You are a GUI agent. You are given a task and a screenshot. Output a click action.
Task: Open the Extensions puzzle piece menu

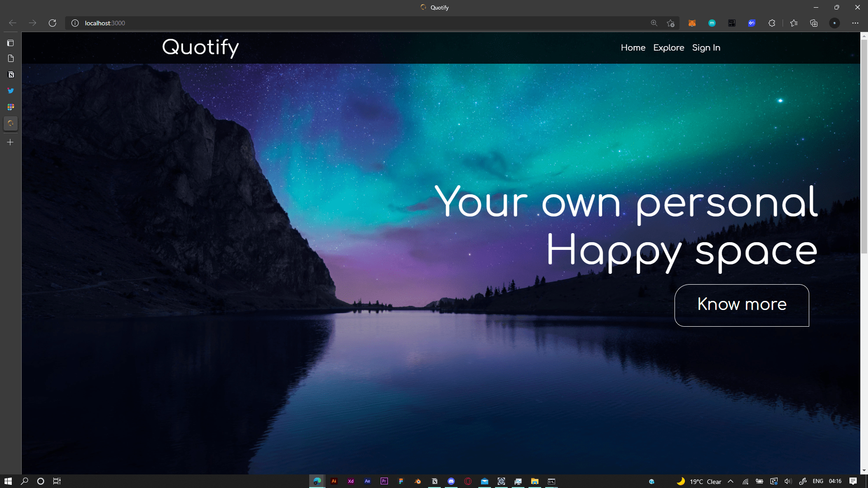coord(772,23)
